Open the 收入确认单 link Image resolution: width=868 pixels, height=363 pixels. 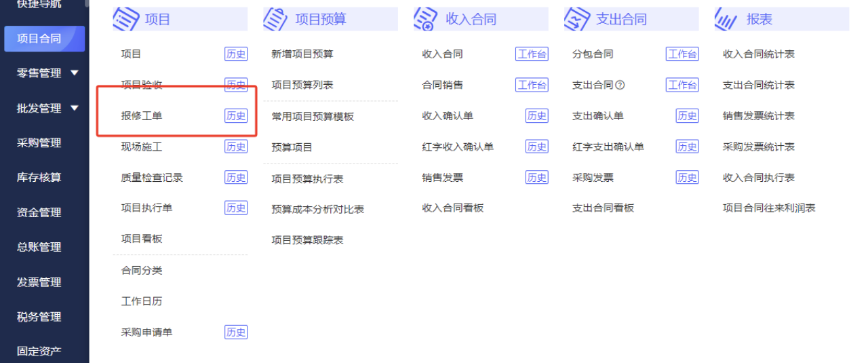pos(448,116)
